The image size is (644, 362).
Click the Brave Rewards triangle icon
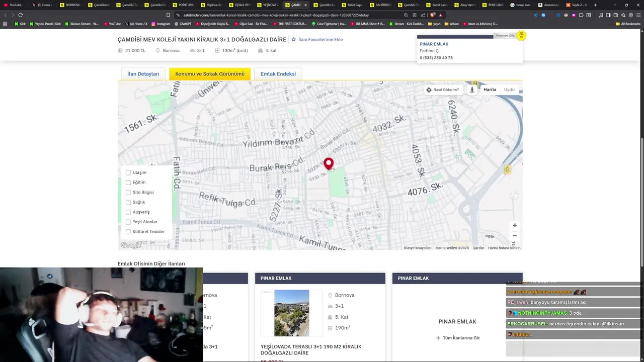440,15
